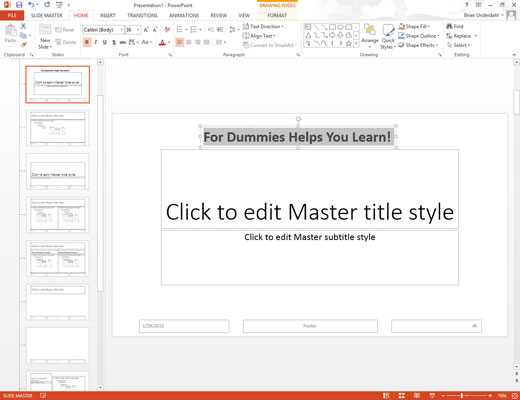Screen dimensions: 520x400
Task: Click the Format Painter brush icon
Action: point(23,44)
